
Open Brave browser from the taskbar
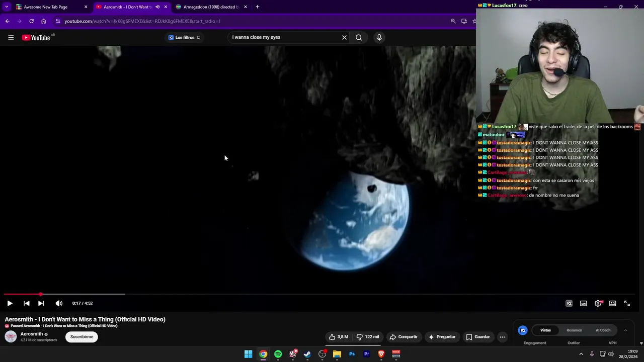point(381,354)
